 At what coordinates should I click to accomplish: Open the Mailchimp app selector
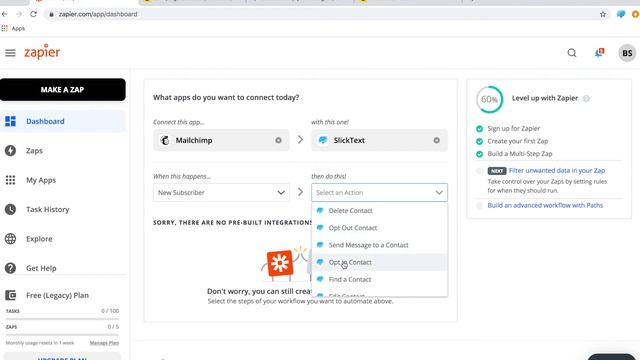coord(221,140)
